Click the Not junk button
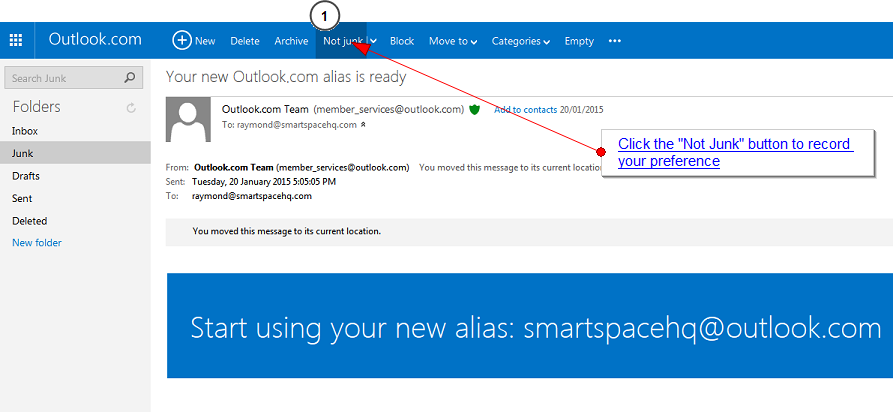Image resolution: width=893 pixels, height=412 pixels. coord(343,41)
